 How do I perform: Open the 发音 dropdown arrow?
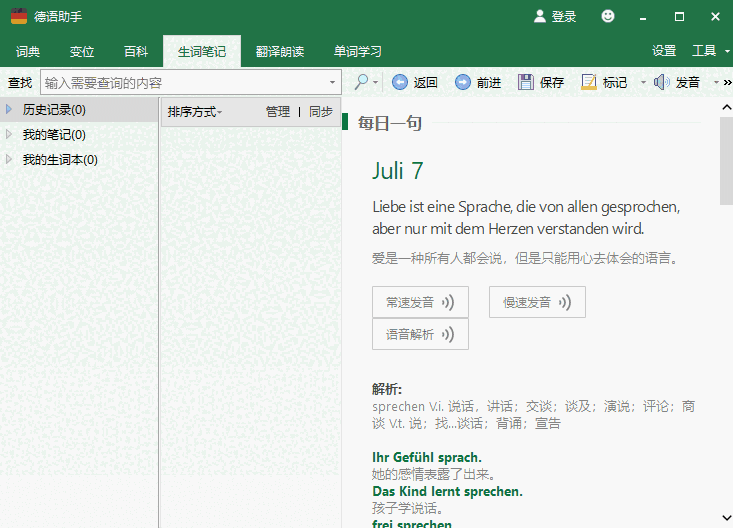coord(716,83)
